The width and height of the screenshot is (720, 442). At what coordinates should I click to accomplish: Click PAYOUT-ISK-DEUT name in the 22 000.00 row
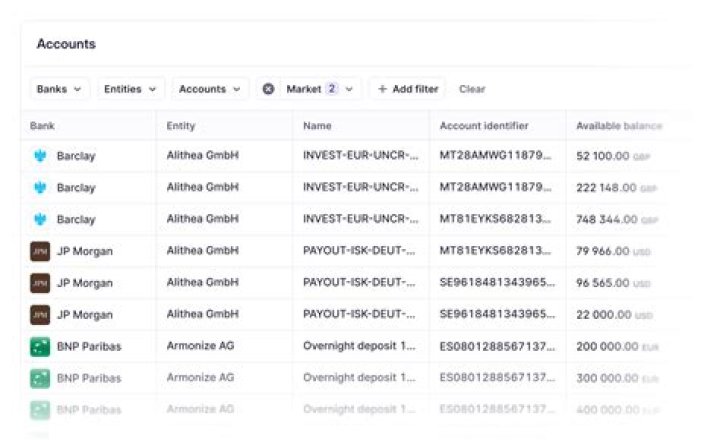click(x=359, y=314)
